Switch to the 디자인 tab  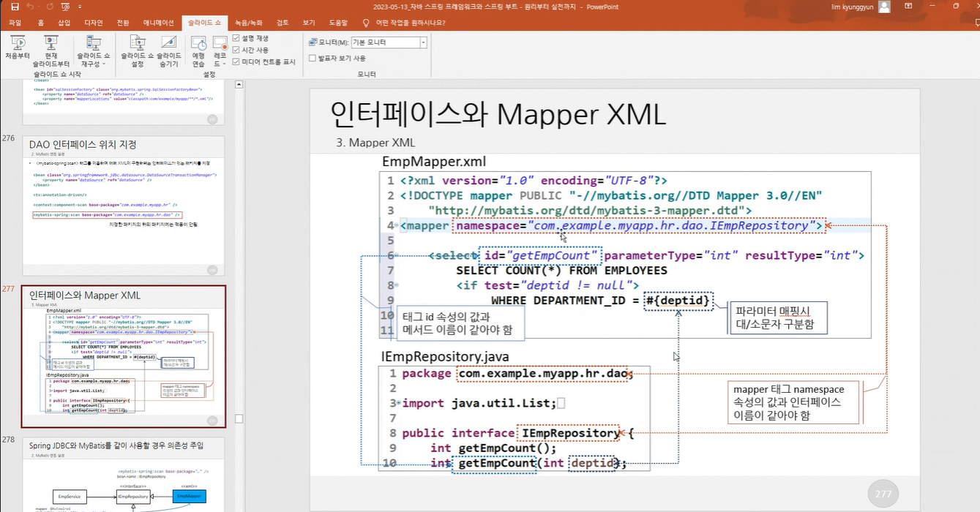94,23
